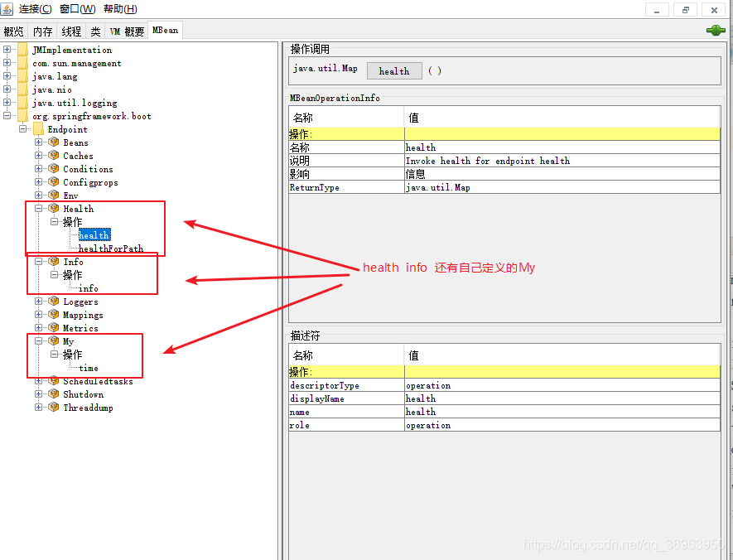Click the java.lang folder icon
Viewport: 733px width, 560px height.
pos(22,75)
